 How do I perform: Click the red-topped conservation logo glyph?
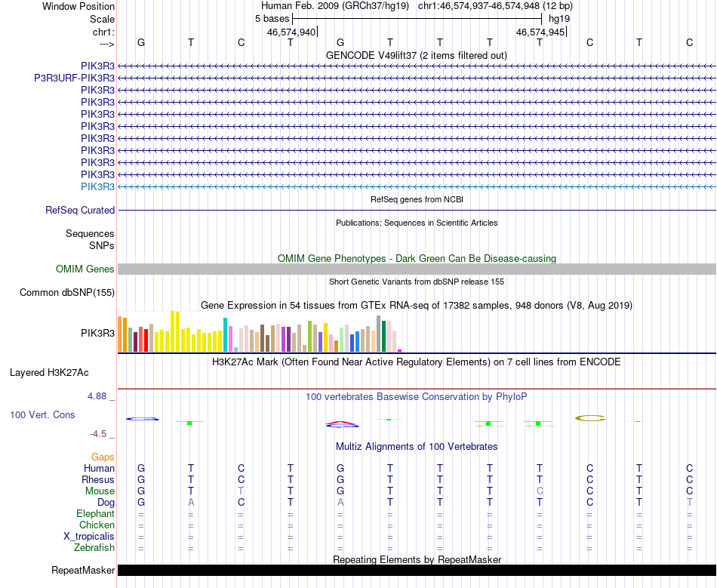click(342, 424)
